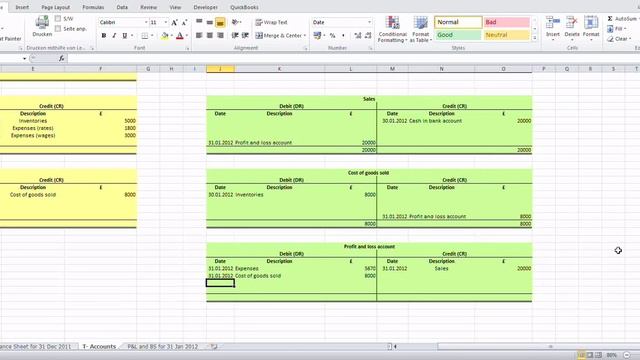The width and height of the screenshot is (640, 360).
Task: Switch to P&L and BS for 31 Jan 2012 sheet
Action: [x=162, y=347]
